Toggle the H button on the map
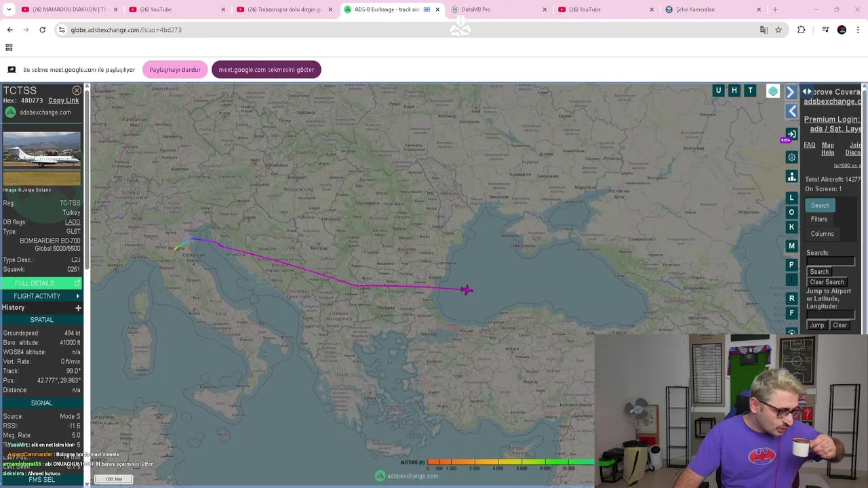The image size is (868, 488). tap(734, 90)
